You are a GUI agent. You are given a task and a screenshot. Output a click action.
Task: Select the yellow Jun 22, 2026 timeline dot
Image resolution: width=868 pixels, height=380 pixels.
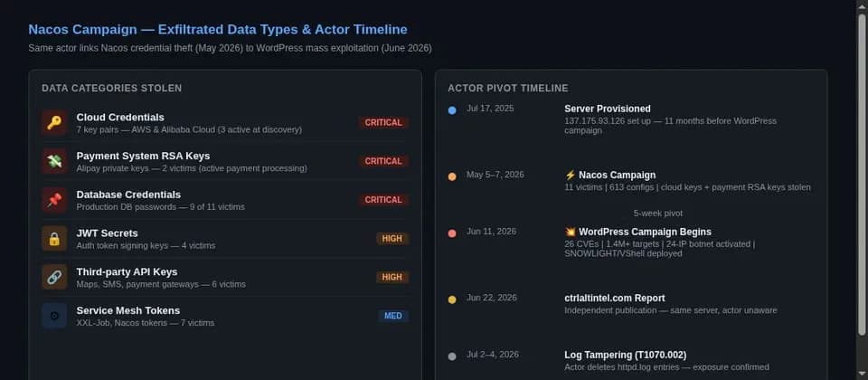pos(452,299)
